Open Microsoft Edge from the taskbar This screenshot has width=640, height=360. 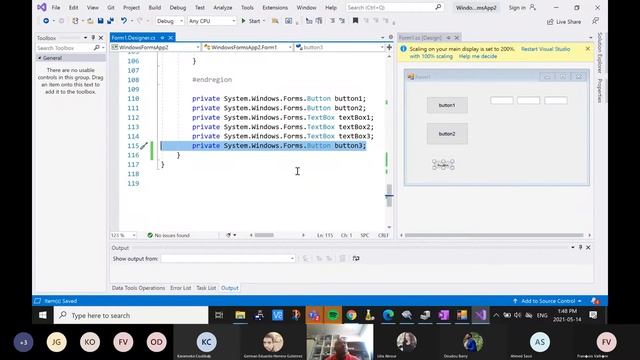point(388,315)
